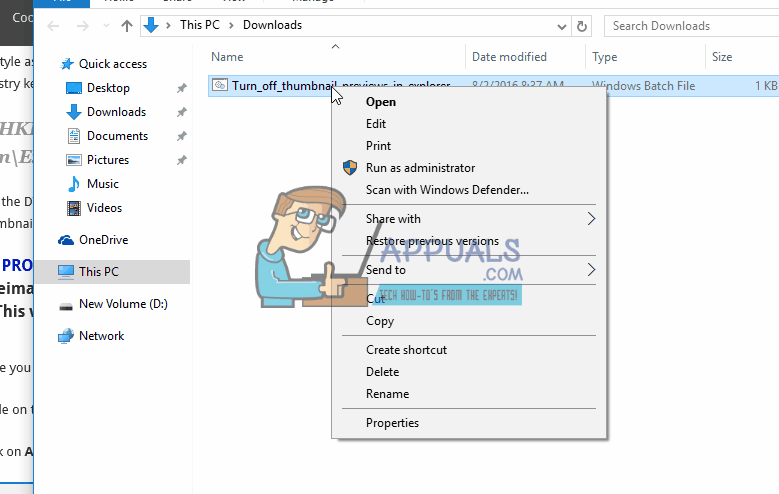Click the pin icon beside Downloads
The height and width of the screenshot is (494, 779).
[x=182, y=112]
